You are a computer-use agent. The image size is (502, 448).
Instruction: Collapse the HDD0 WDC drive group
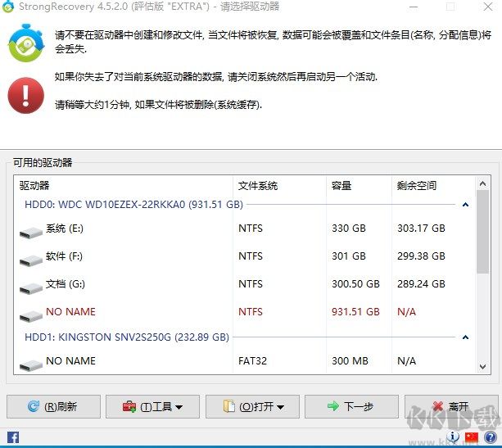465,204
